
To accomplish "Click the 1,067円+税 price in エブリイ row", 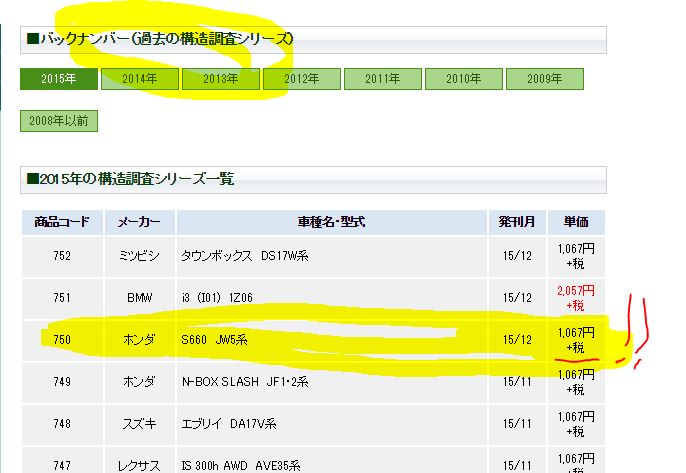I will 576,424.
